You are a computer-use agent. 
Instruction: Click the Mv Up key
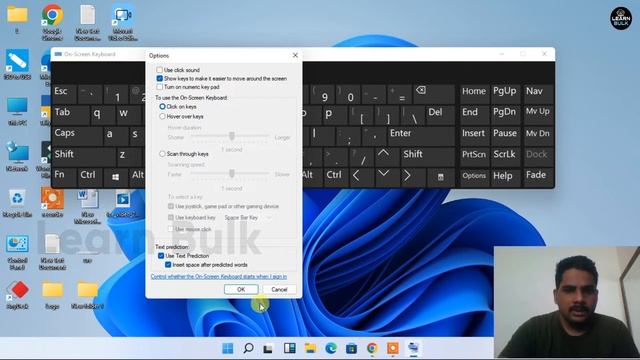click(538, 114)
